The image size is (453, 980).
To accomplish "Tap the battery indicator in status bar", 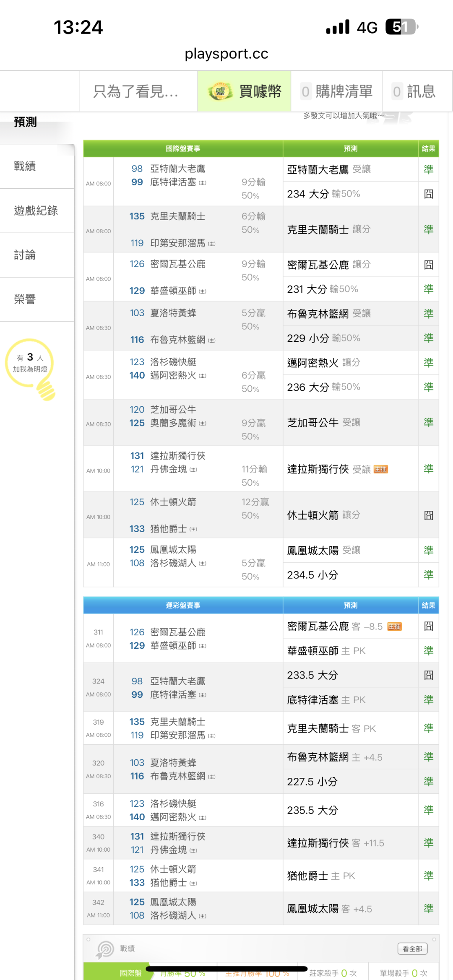I will 401,27.
